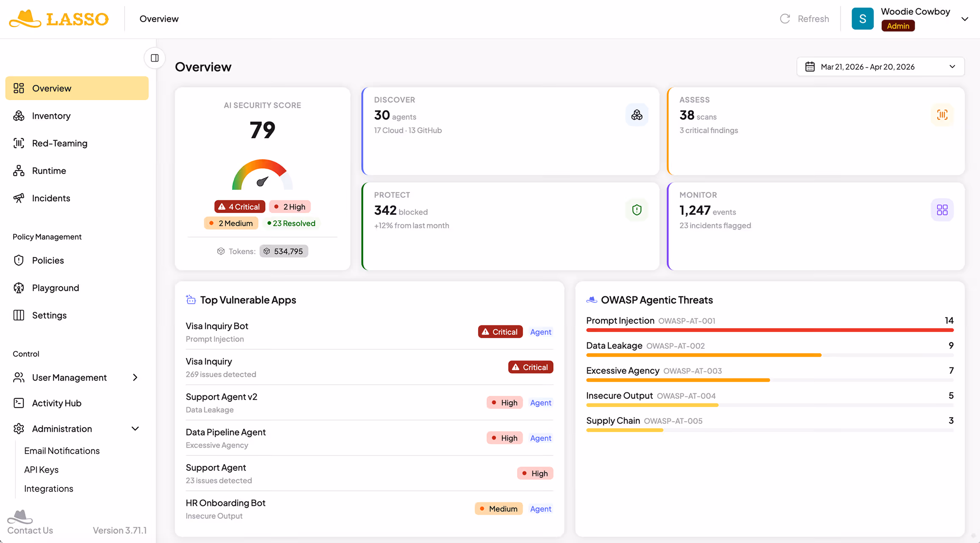Click the Critical badge on Visa Inquiry row
The width and height of the screenshot is (980, 543).
pos(531,367)
